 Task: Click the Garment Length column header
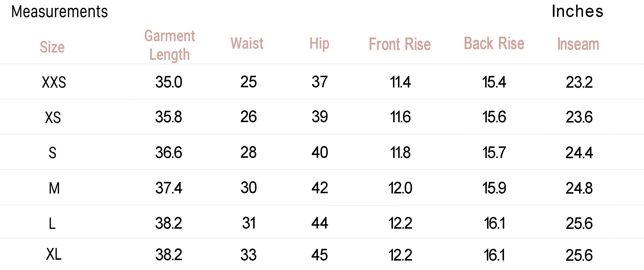170,45
